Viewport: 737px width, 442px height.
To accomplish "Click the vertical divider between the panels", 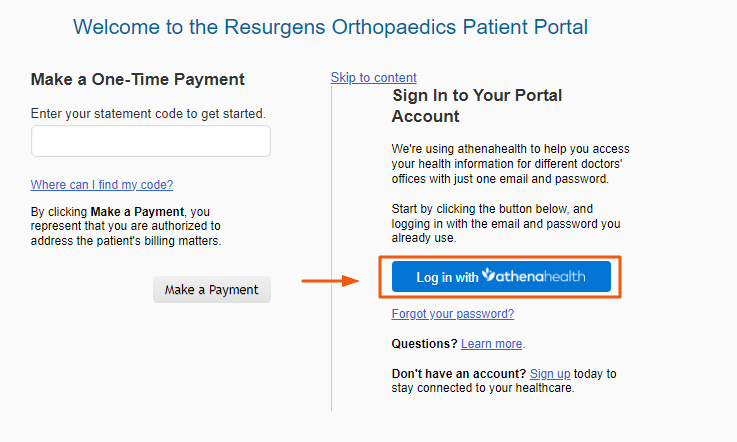I will 331,248.
